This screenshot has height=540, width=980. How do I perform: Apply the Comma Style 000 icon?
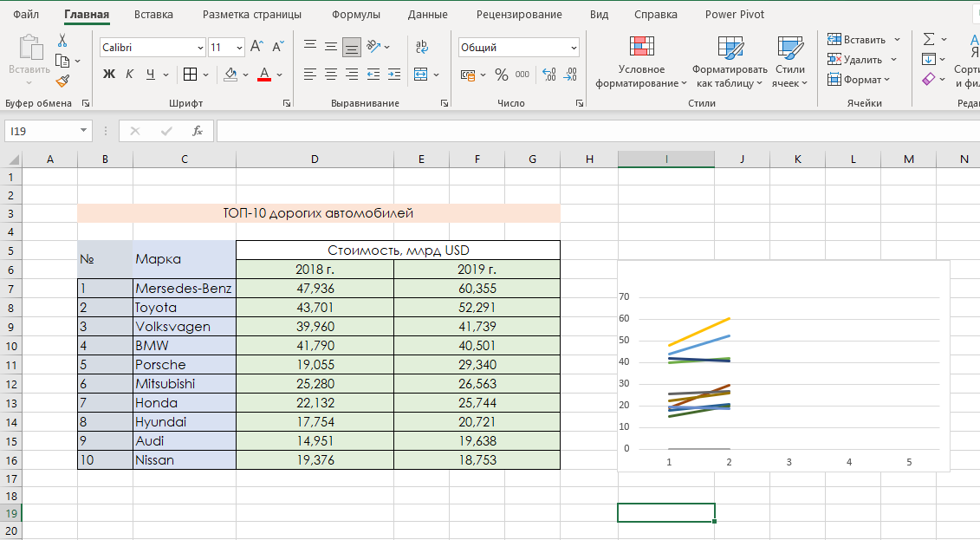pos(522,75)
